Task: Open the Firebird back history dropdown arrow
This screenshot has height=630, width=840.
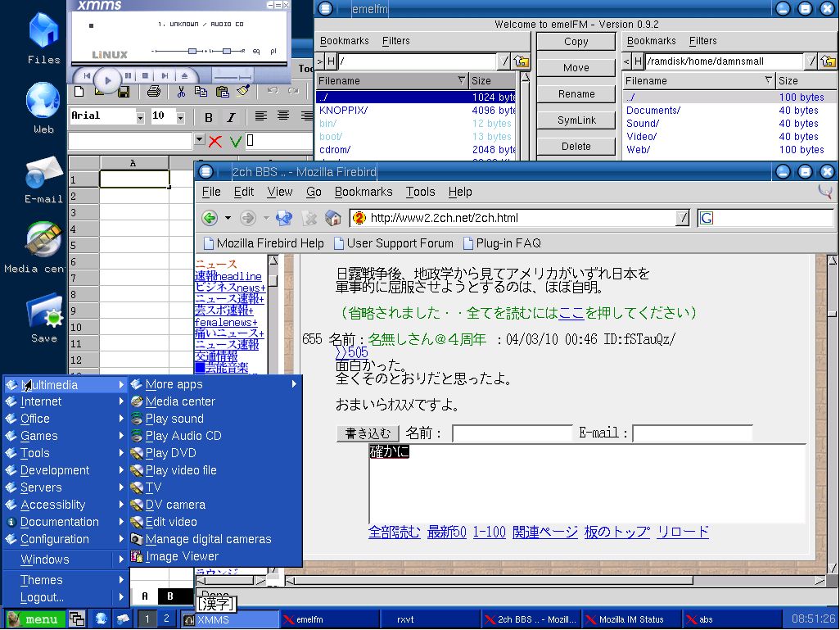Action: [x=228, y=218]
